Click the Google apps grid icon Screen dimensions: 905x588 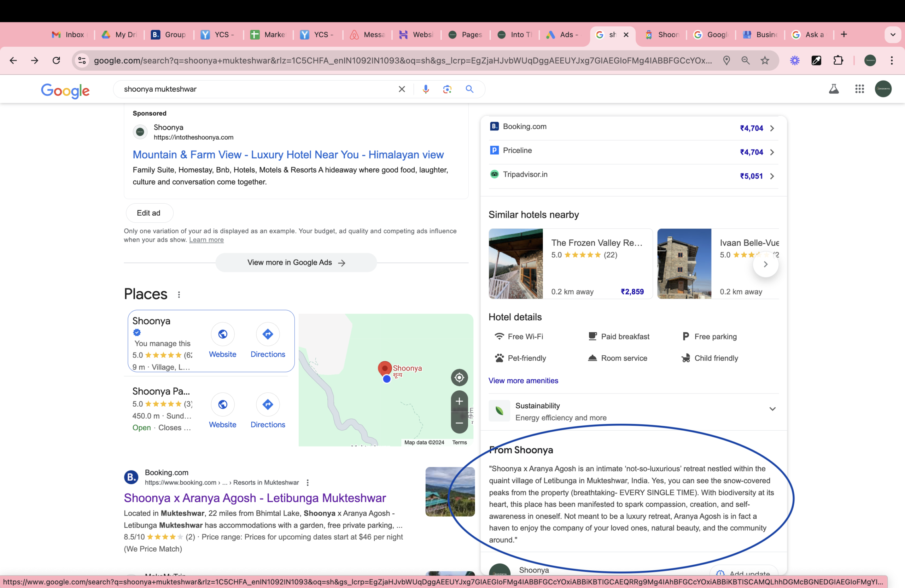[x=859, y=89]
